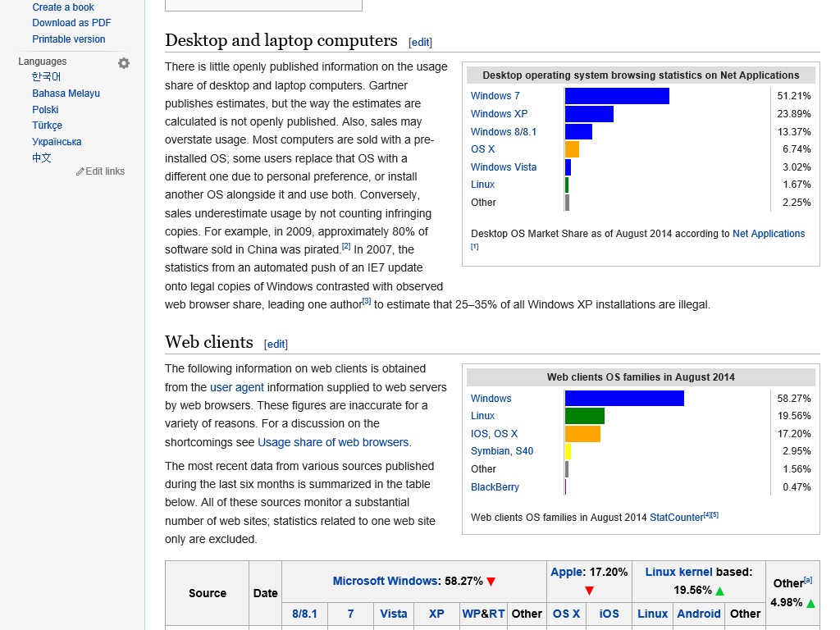This screenshot has height=630, width=840.
Task: Open the language settings gear icon
Action: (x=124, y=63)
